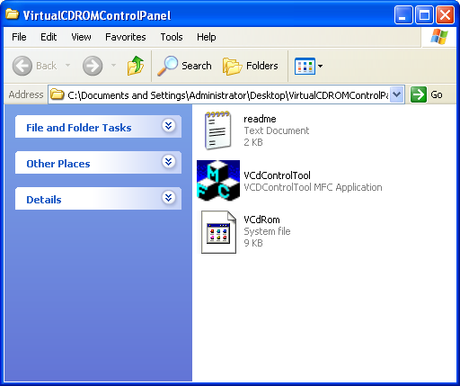Viewport: 460px width, 386px height.
Task: Click the 'Text Document' type label
Action: [276, 131]
